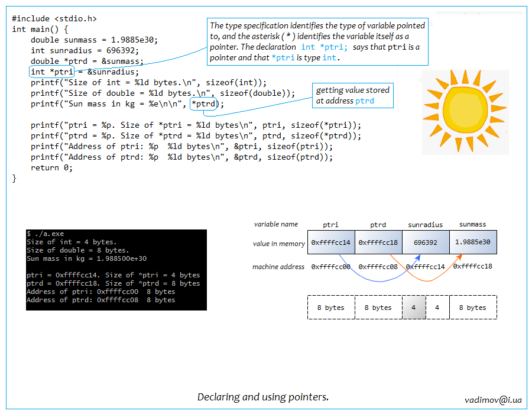Select the 'double sunmass = 1.9885e30;' line
The height and width of the screenshot is (414, 532).
pyautogui.click(x=95, y=40)
